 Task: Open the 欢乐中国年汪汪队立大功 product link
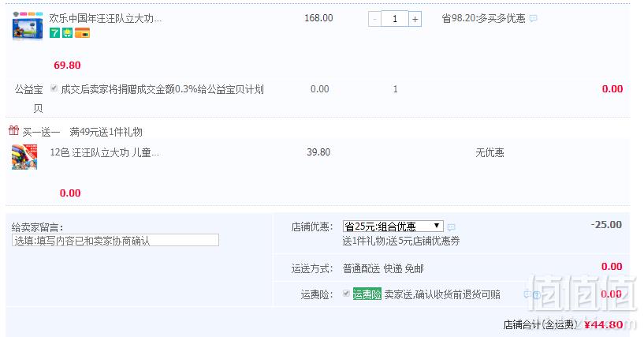pyautogui.click(x=105, y=18)
